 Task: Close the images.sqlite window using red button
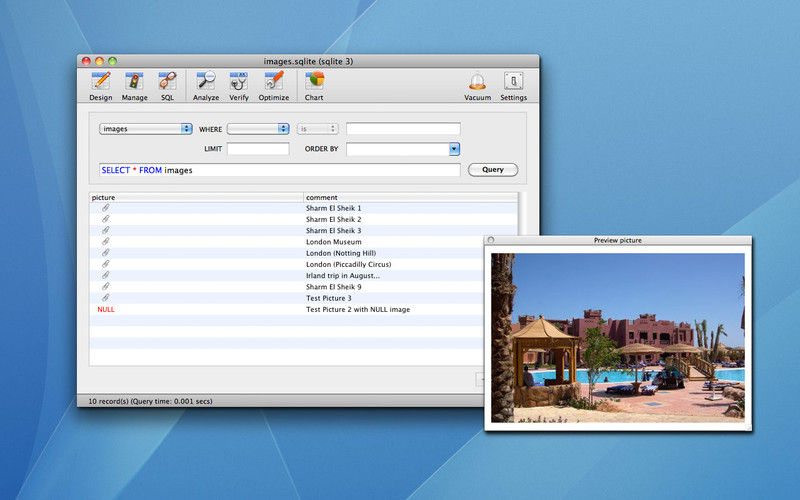[x=86, y=61]
